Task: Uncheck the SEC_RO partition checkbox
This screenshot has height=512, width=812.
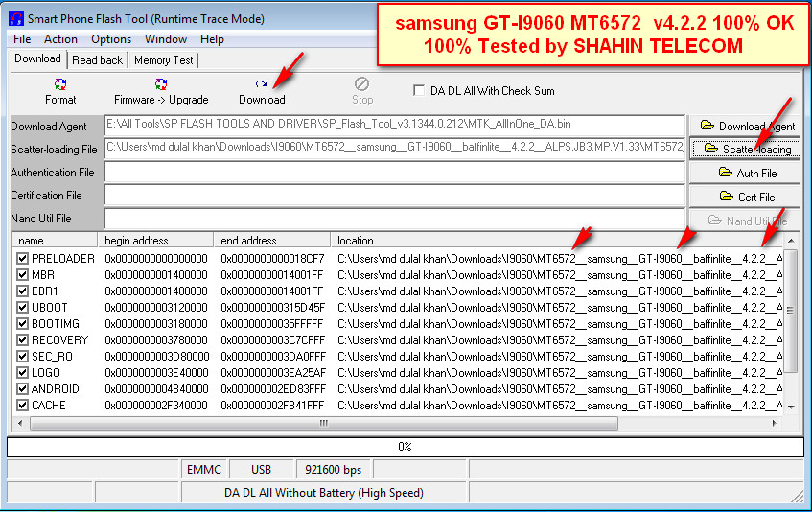Action: coord(22,356)
